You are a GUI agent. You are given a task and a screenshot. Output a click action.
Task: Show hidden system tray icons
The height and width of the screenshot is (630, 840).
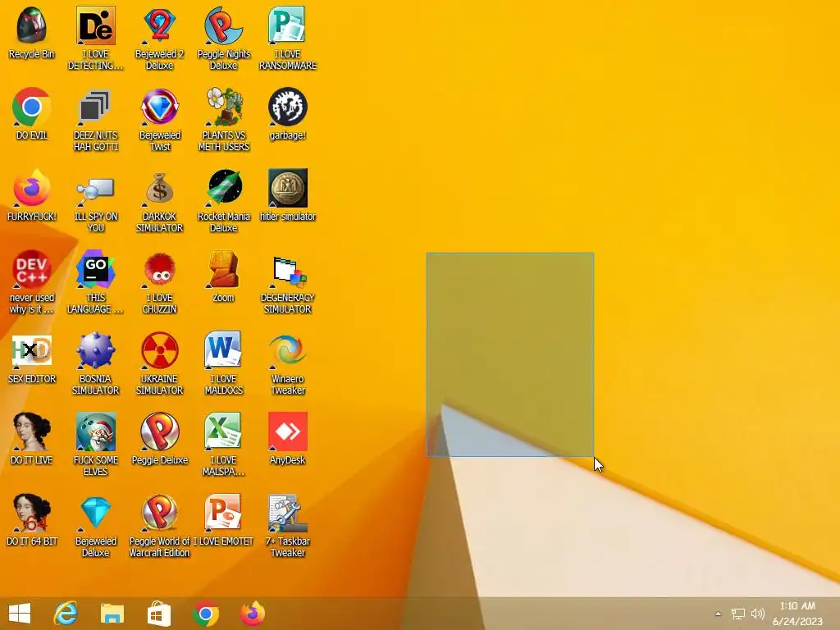click(718, 614)
